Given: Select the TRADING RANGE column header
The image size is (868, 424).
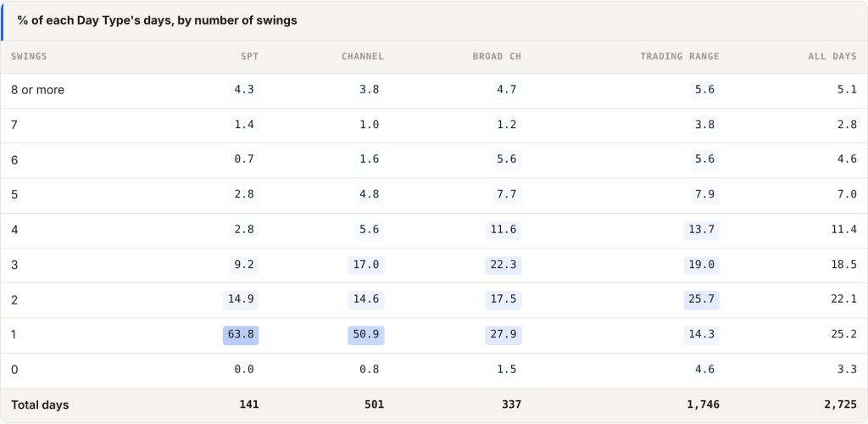Looking at the screenshot, I should 680,57.
